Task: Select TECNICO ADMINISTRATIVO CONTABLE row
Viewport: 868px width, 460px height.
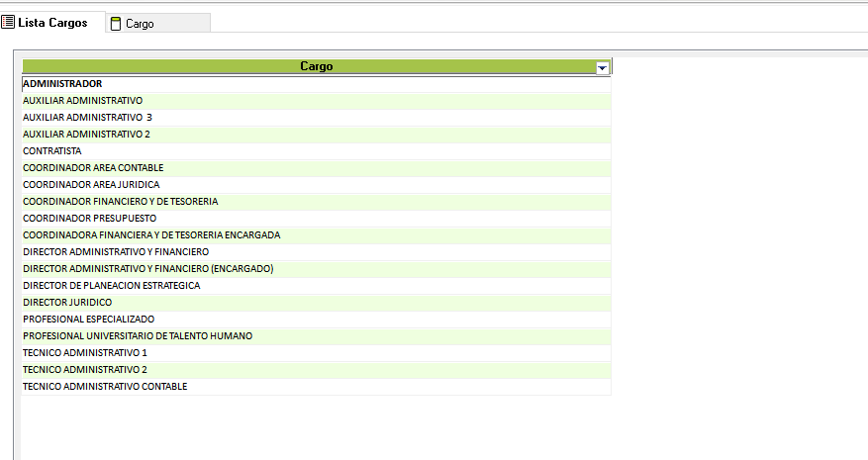Action: 105,387
